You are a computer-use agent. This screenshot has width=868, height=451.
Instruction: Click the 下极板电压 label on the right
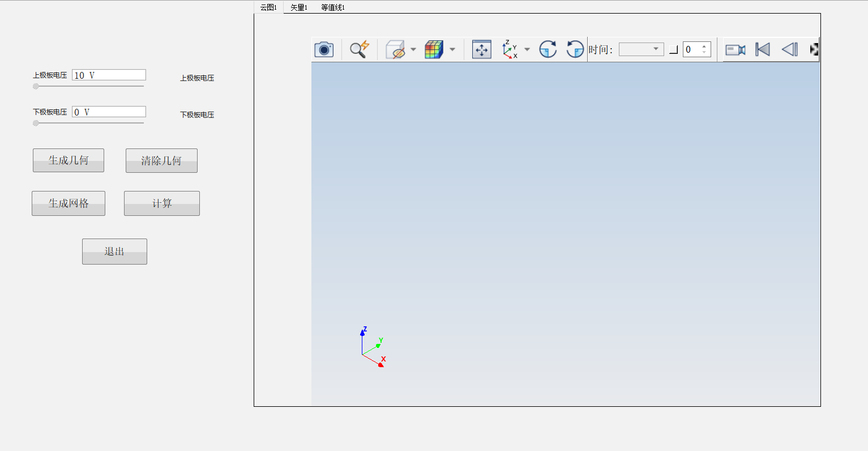pyautogui.click(x=197, y=115)
